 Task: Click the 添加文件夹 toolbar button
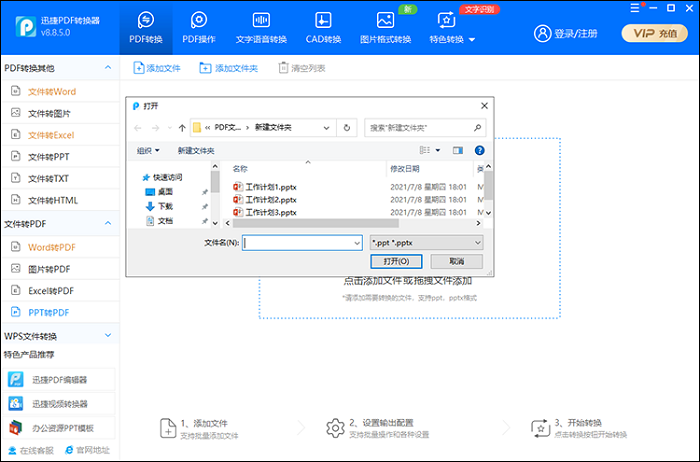[x=229, y=68]
